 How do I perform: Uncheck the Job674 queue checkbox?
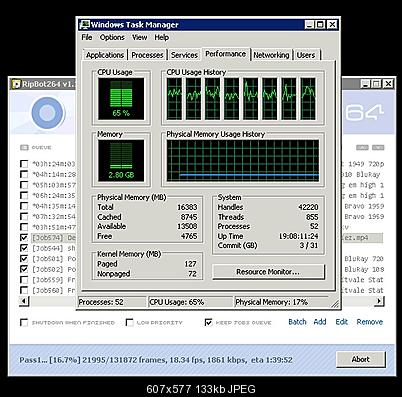click(24, 238)
